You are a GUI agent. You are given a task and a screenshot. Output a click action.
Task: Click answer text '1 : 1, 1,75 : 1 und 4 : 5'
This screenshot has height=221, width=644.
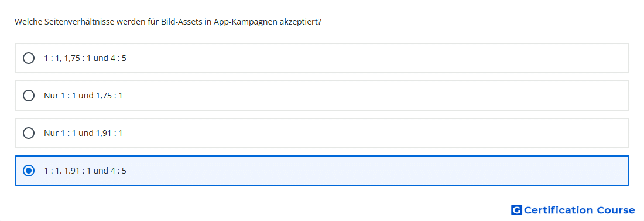85,58
